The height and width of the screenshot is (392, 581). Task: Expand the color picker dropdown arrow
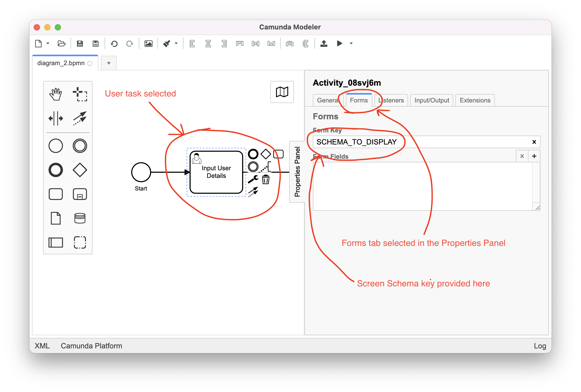click(x=176, y=43)
